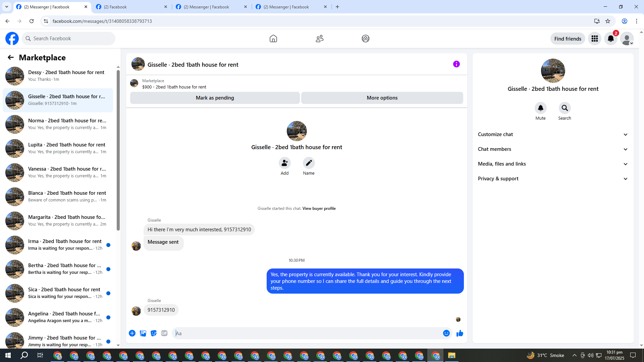Send a thumbs-up like

pos(460,333)
